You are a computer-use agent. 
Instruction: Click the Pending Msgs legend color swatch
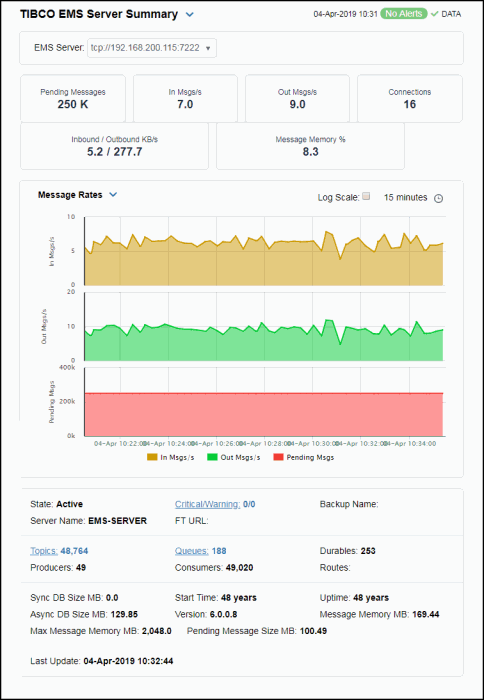point(278,458)
